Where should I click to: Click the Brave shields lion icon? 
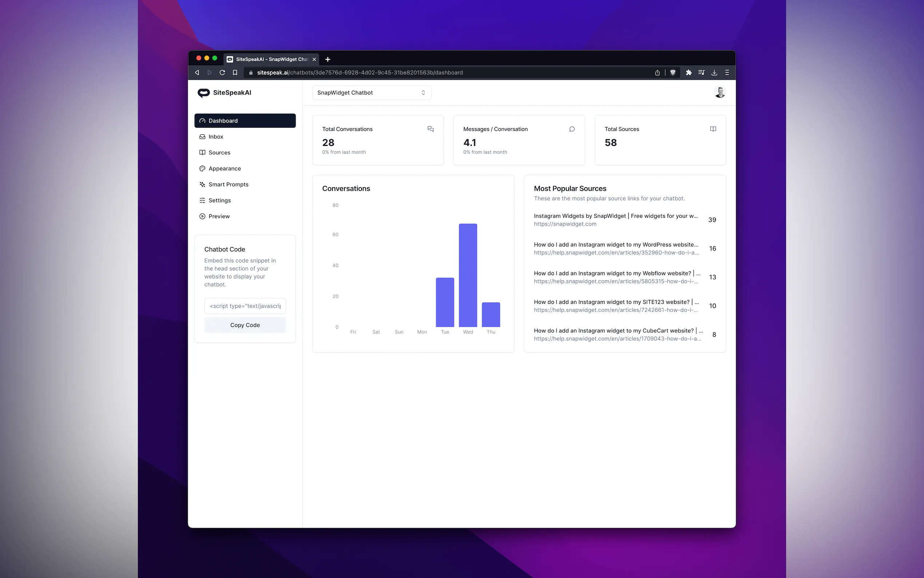[x=673, y=73]
